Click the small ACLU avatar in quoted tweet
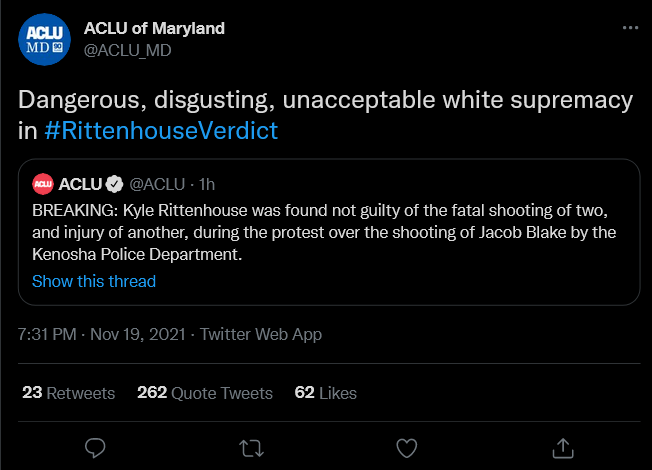 point(43,183)
